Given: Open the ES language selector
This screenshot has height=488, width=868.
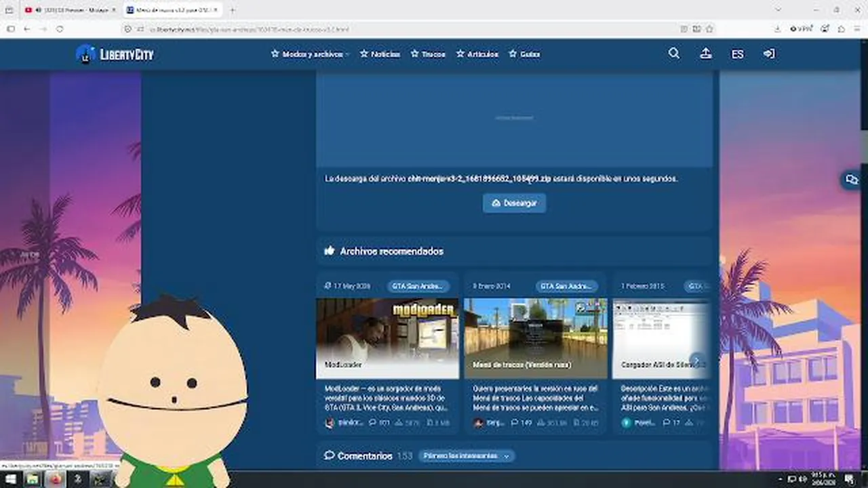Looking at the screenshot, I should point(737,54).
